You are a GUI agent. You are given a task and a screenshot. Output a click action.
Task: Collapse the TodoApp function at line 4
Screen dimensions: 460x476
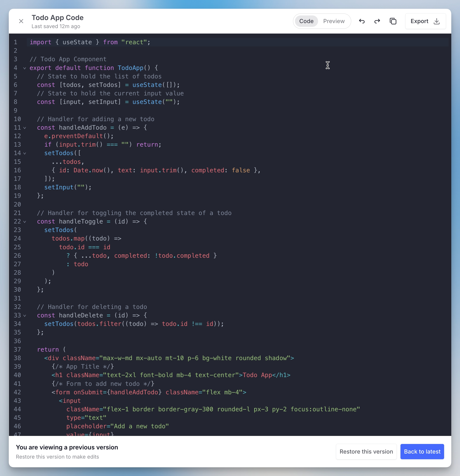(25, 68)
